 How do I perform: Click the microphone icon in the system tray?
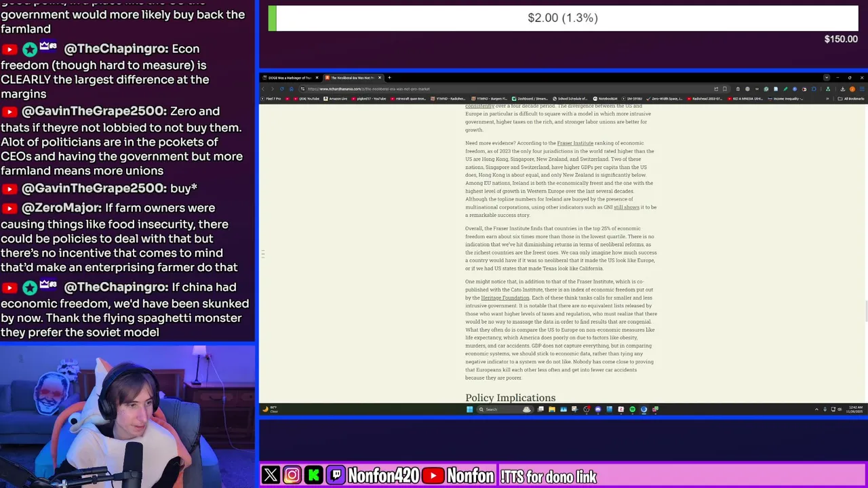[825, 409]
